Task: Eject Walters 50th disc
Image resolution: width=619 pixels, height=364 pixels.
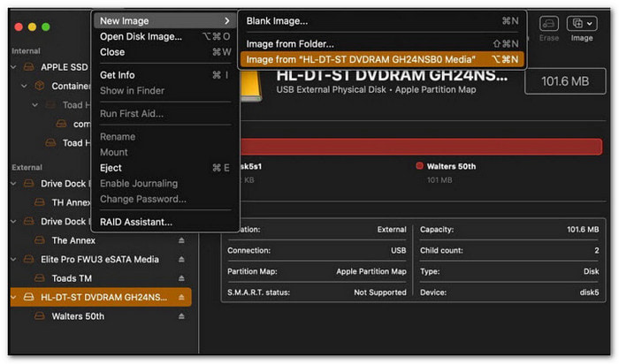Action: point(181,316)
